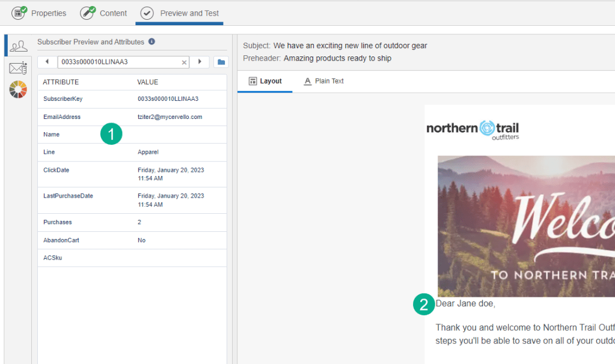Open the Subscriber Preview sidebar icon
615x364 pixels.
pyautogui.click(x=18, y=46)
